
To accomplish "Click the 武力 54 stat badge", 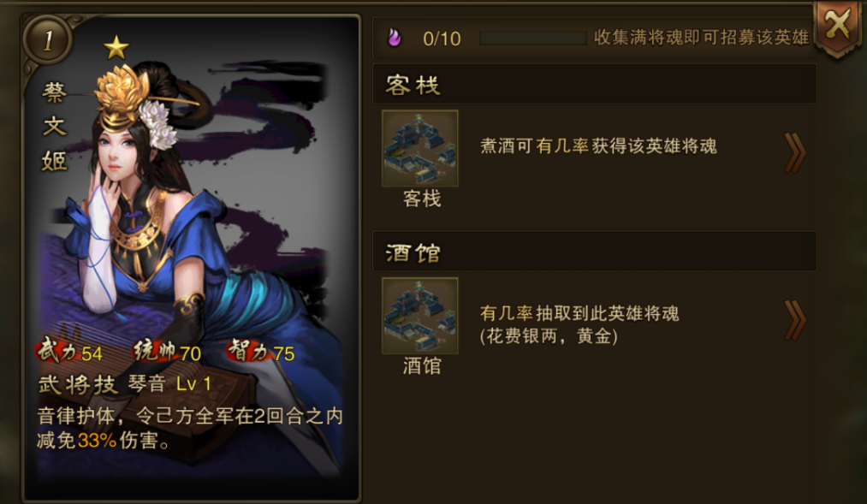I will click(70, 352).
